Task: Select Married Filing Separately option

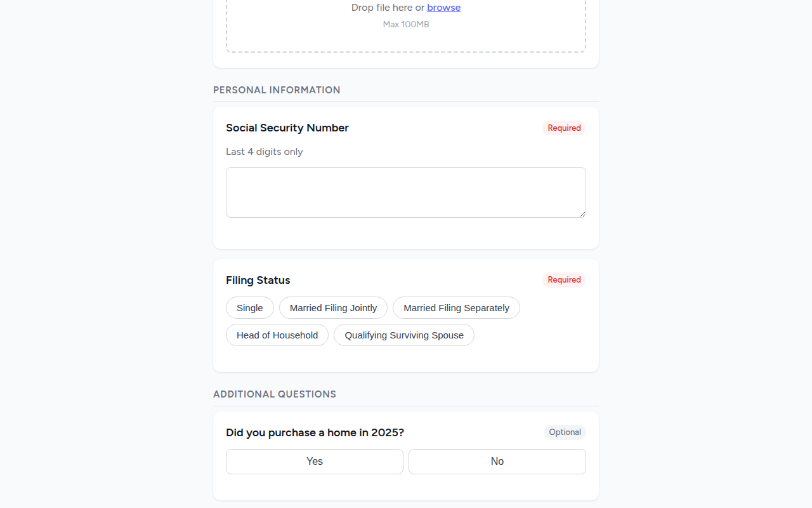Action: click(456, 307)
